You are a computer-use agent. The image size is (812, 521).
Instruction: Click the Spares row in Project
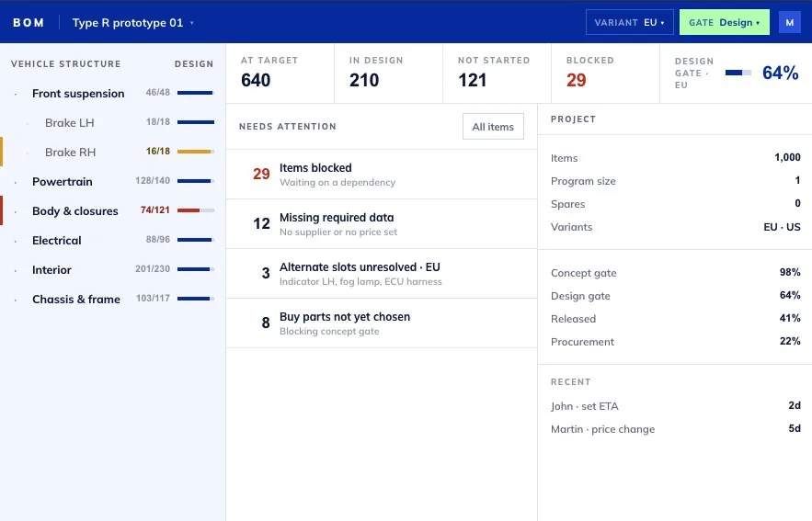click(x=675, y=204)
